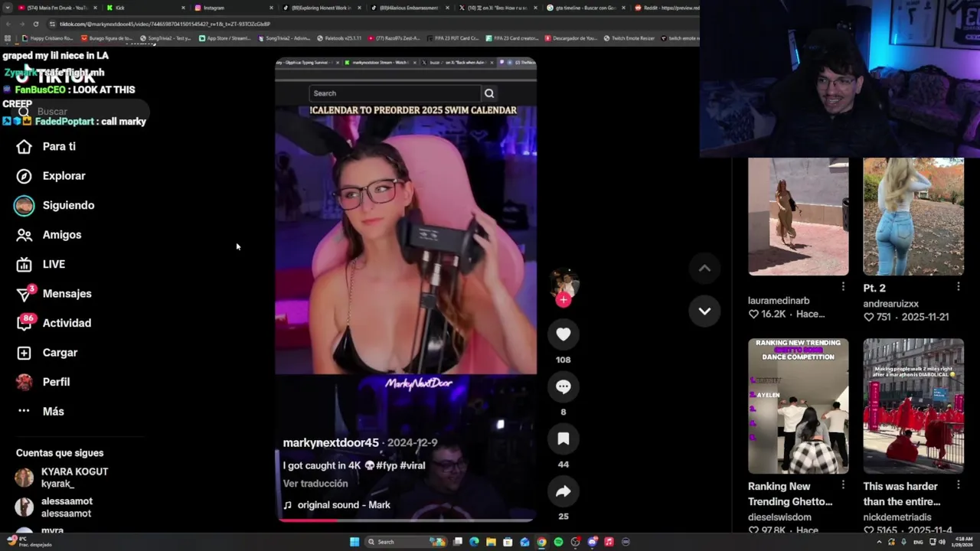Open more options for Pt. 2 video
Screen dimensions: 980x551
click(958, 287)
